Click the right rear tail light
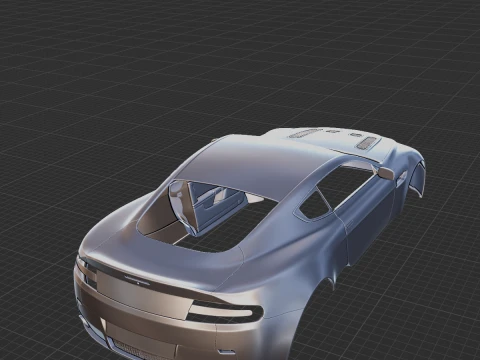 (225, 312)
